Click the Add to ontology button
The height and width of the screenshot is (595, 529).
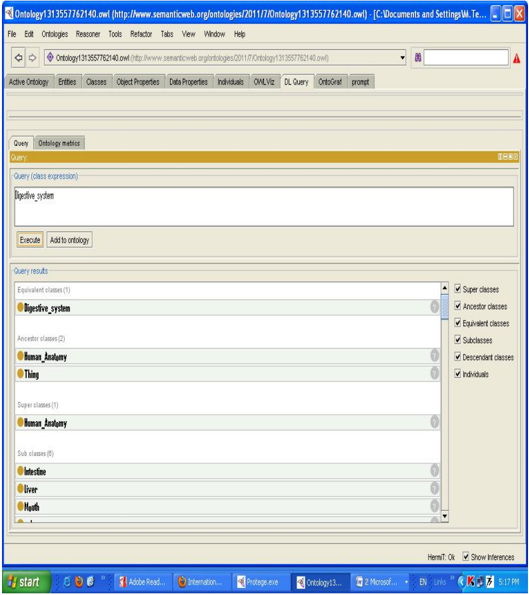69,240
